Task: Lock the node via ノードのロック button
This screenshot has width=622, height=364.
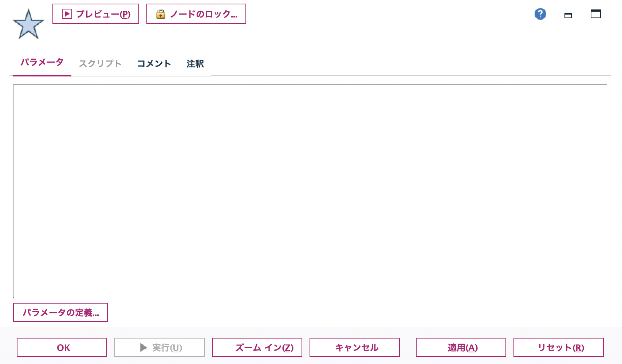Action: pos(196,15)
